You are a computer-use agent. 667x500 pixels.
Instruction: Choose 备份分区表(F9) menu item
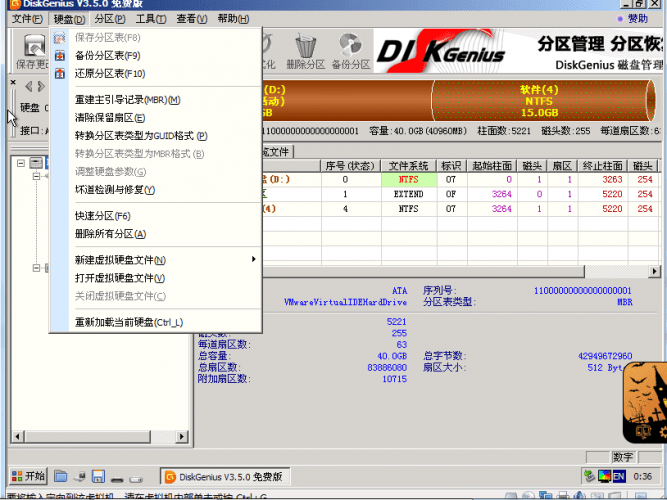coord(156,56)
